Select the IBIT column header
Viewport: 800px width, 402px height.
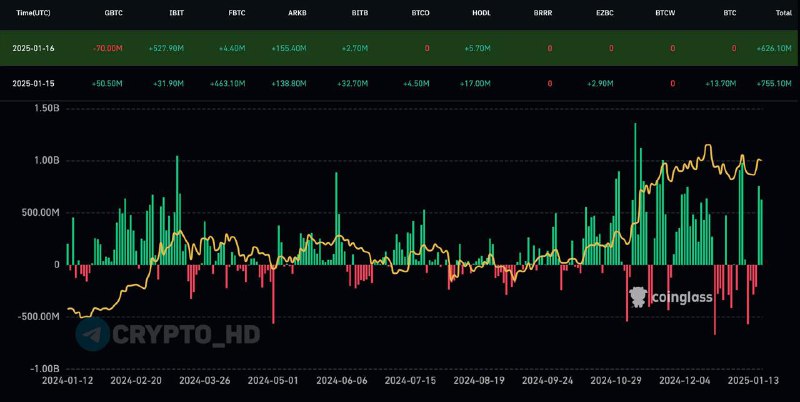177,13
